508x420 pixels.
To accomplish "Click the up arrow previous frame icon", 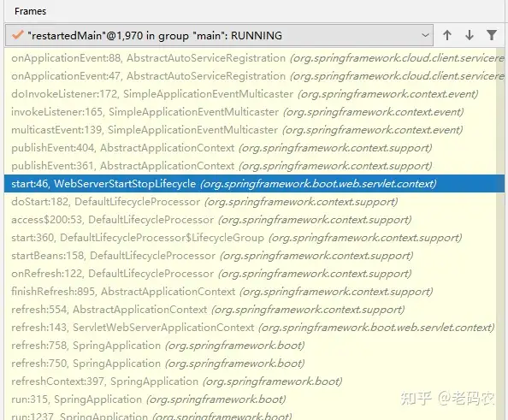I will coord(447,35).
